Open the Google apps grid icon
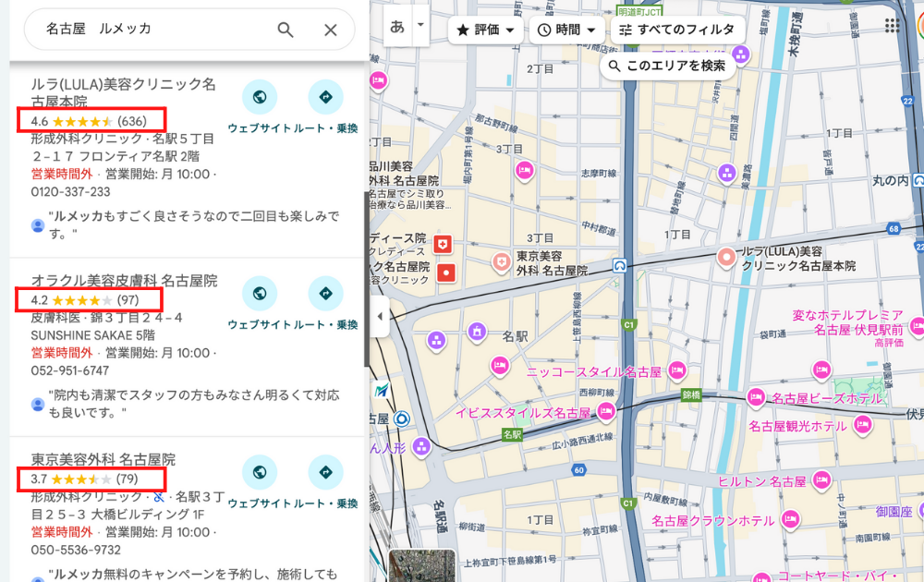This screenshot has height=582, width=924. [x=892, y=25]
